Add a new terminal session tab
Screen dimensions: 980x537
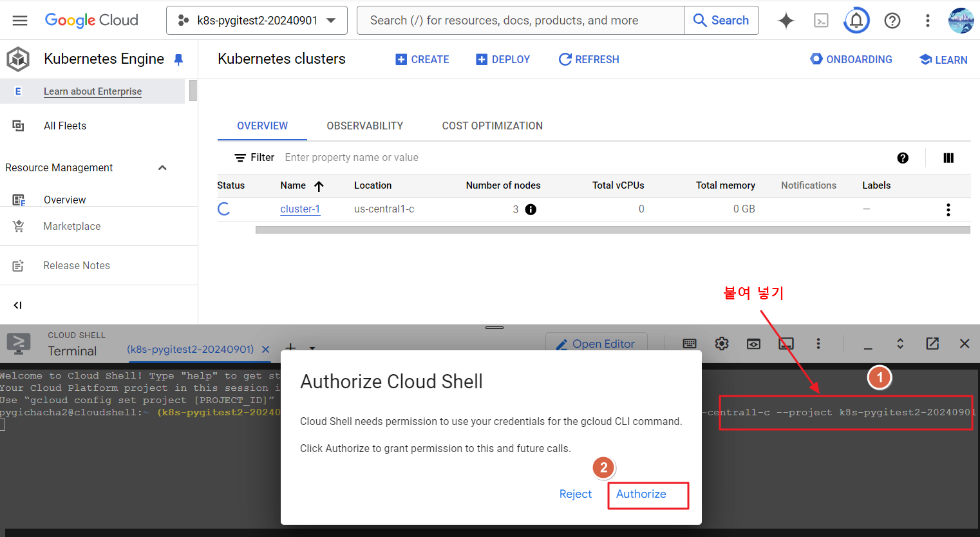pos(290,348)
